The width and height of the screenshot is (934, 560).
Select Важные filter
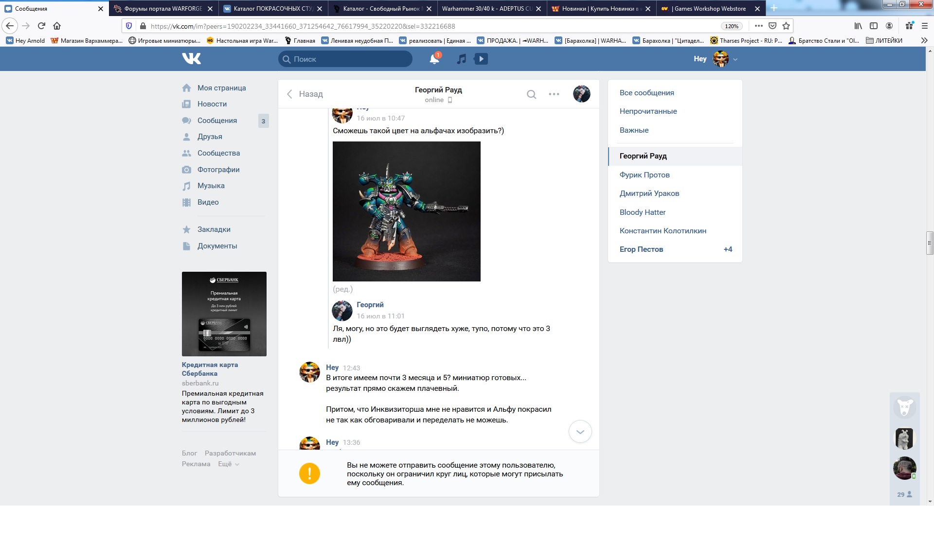click(675, 130)
